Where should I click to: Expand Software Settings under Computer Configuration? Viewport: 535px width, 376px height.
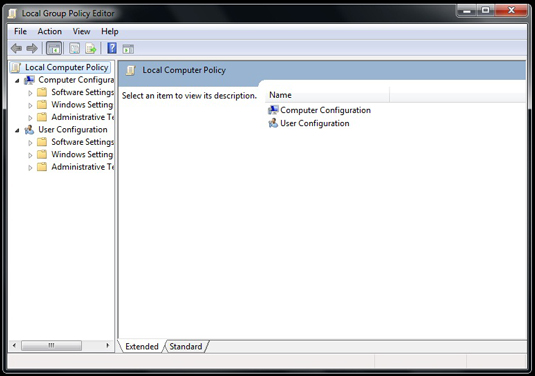tap(30, 93)
